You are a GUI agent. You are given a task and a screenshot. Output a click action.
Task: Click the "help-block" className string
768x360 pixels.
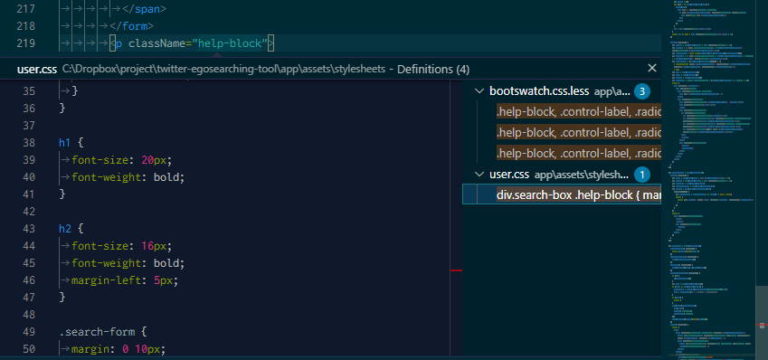point(231,44)
